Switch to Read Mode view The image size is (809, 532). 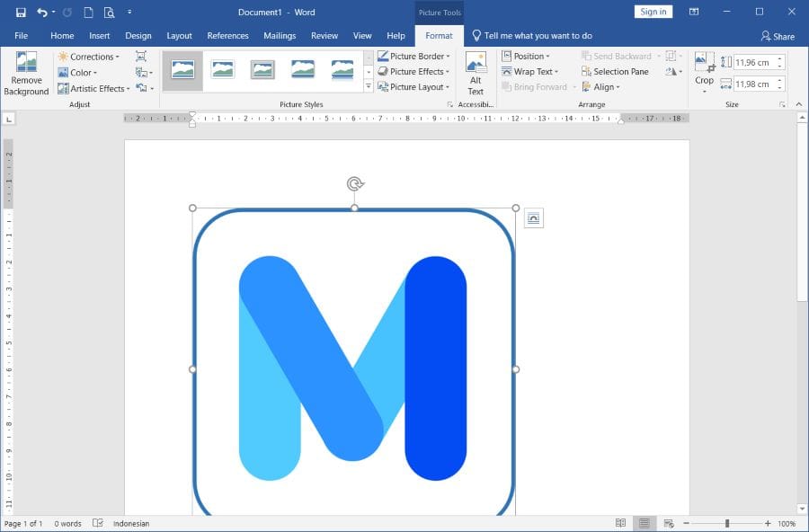(x=620, y=524)
